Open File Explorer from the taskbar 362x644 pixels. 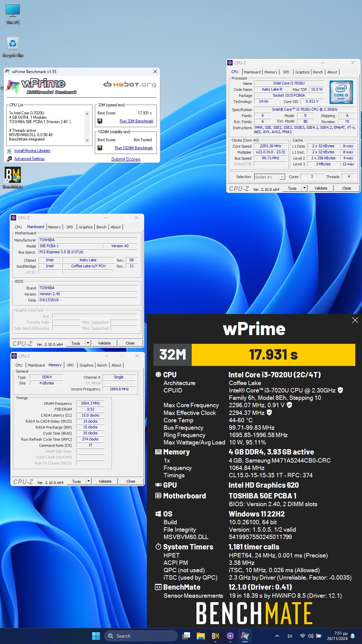(201, 636)
